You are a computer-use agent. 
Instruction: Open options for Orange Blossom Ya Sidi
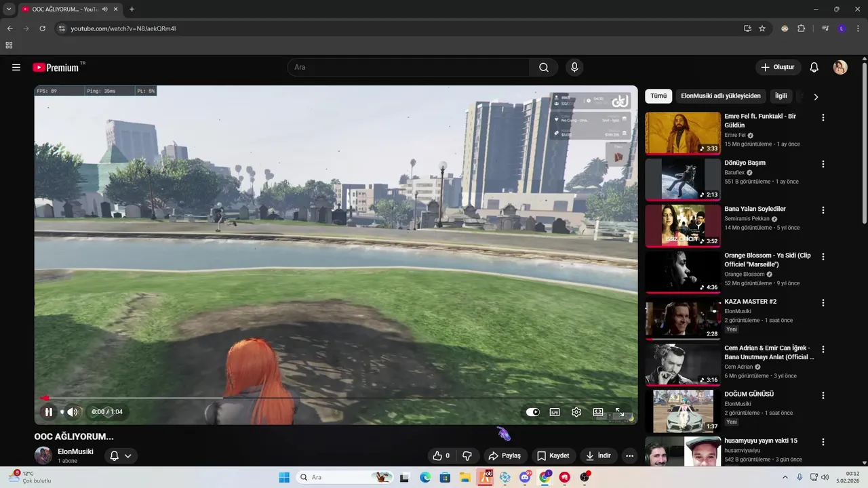coord(823,257)
